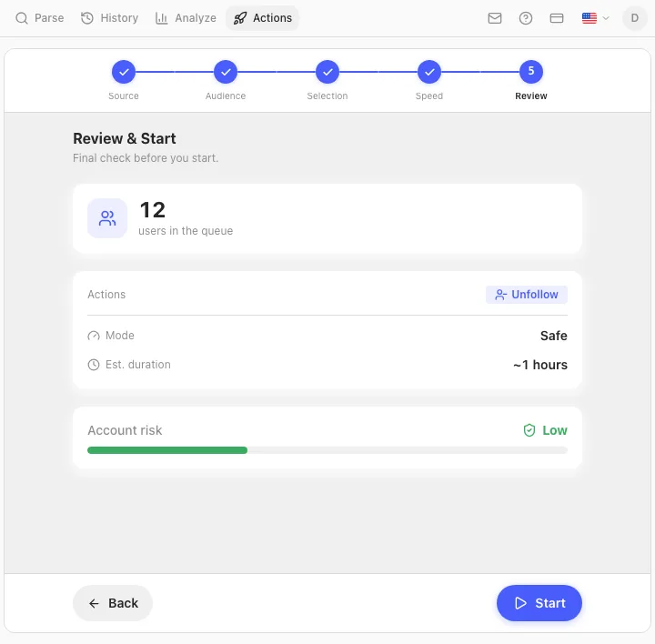Expand the language dropdown chevron
Screen dimensions: 655x644
606,18
